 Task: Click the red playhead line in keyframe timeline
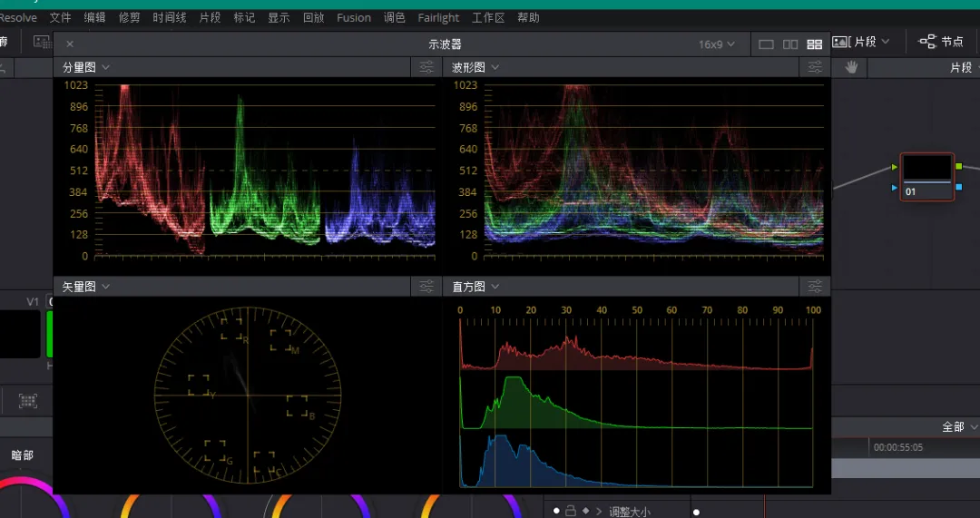(x=764, y=506)
